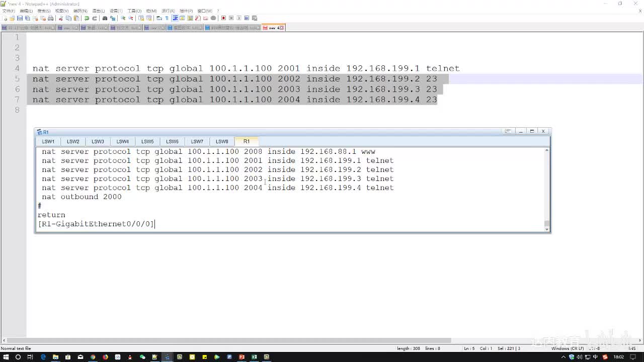Switch to the LSW2 tab in R1 window
644x362 pixels.
pyautogui.click(x=73, y=141)
